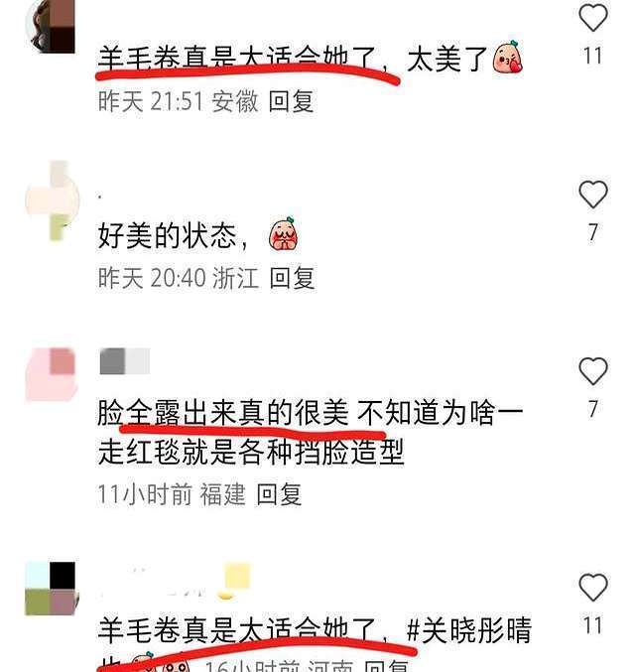Tap the kiss emoji after 太美了
The height and width of the screenshot is (672, 635).
pyautogui.click(x=508, y=57)
